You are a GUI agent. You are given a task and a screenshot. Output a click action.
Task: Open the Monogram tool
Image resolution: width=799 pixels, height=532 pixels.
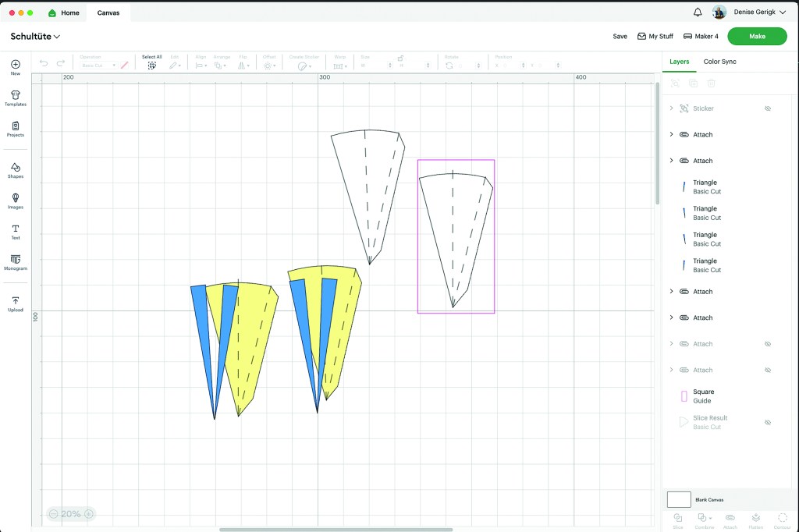point(16,261)
